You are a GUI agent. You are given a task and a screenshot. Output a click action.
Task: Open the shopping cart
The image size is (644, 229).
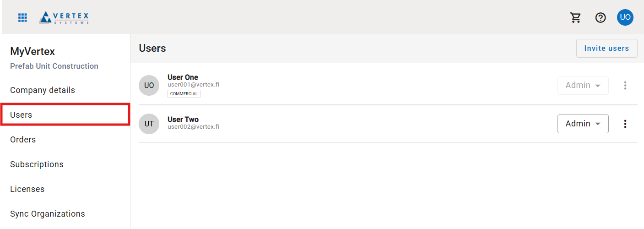click(x=575, y=18)
